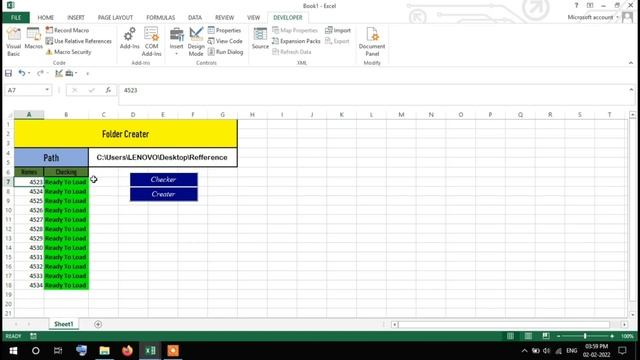This screenshot has height=360, width=640.
Task: Save the workbook from Quick Access Toolbar
Action: point(9,73)
